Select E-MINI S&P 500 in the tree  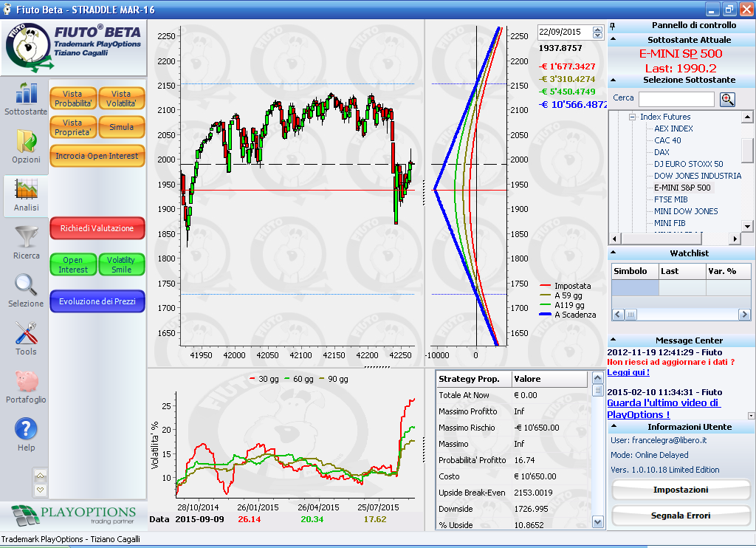[x=681, y=188]
